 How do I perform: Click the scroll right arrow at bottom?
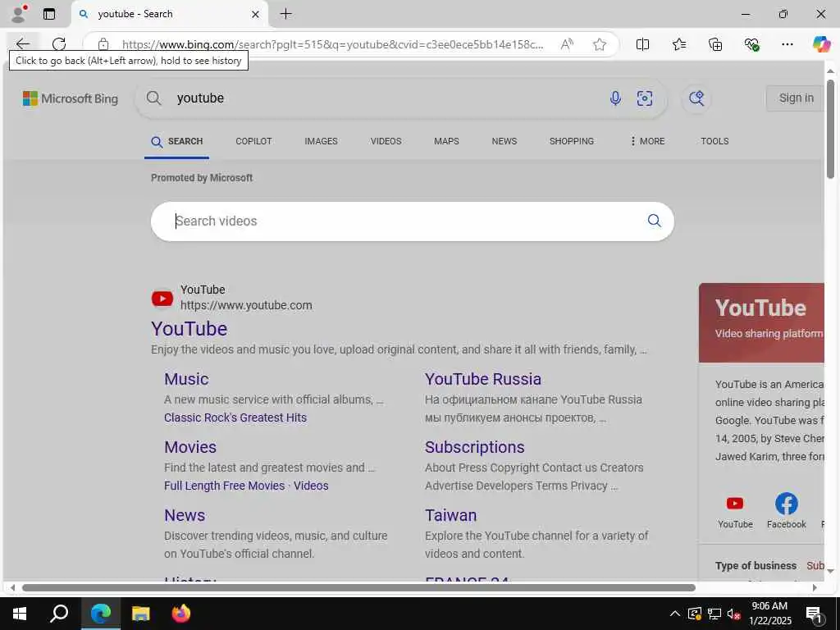point(815,587)
